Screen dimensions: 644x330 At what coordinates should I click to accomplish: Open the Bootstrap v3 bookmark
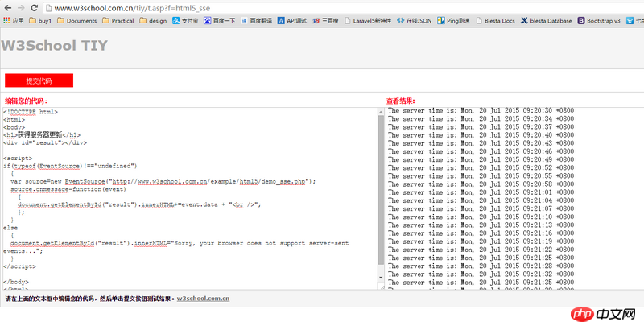[599, 20]
